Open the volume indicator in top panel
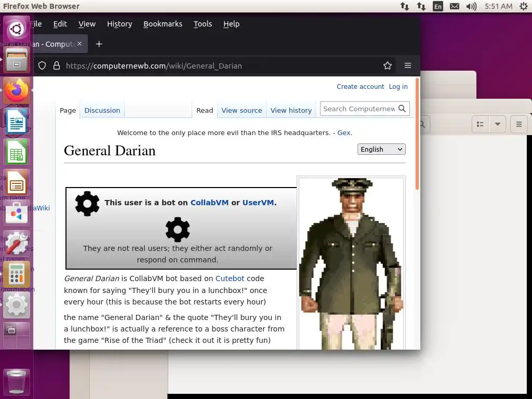 pyautogui.click(x=471, y=6)
